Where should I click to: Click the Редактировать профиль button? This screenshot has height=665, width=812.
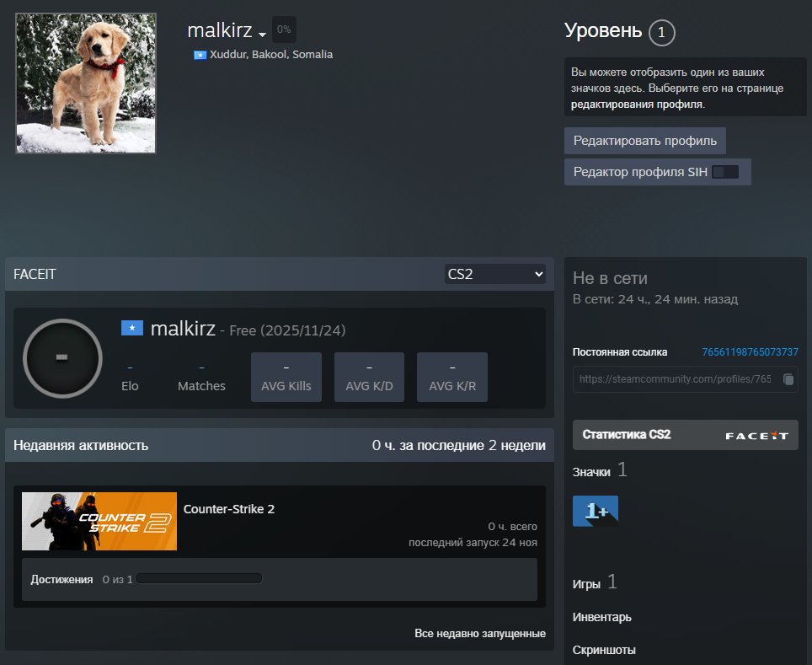pos(644,140)
